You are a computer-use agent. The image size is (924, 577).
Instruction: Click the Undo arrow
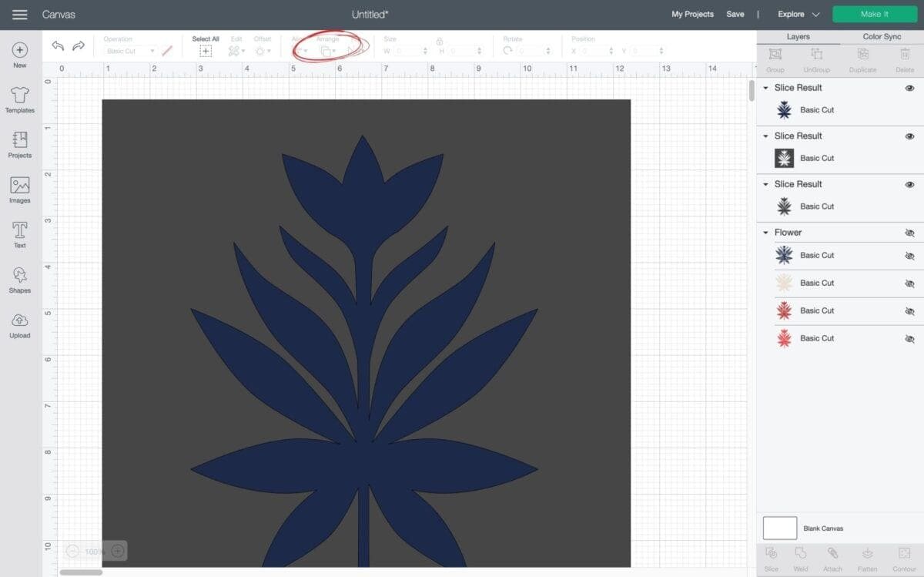click(x=58, y=46)
